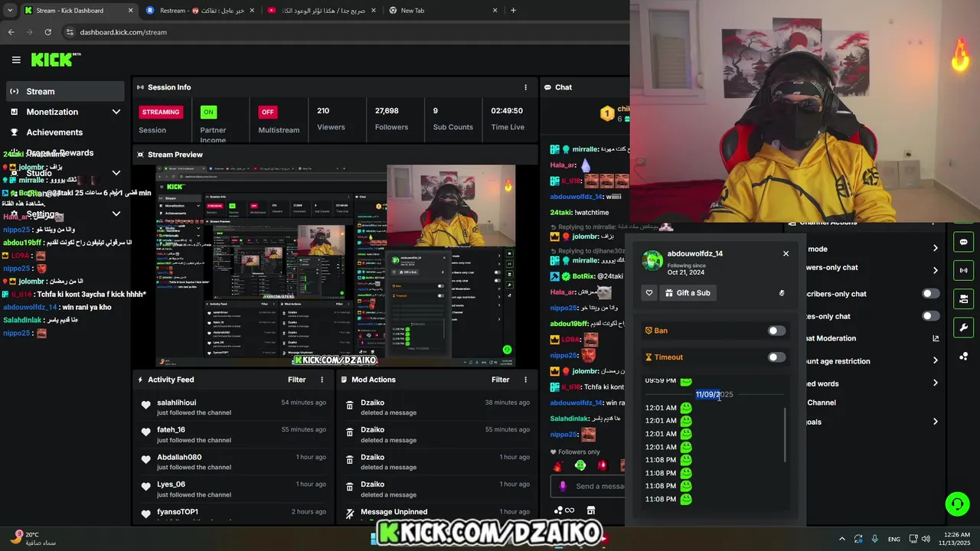Click the green fullscreen icon on stream preview
Viewport: 980px width, 551px height.
pyautogui.click(x=507, y=350)
